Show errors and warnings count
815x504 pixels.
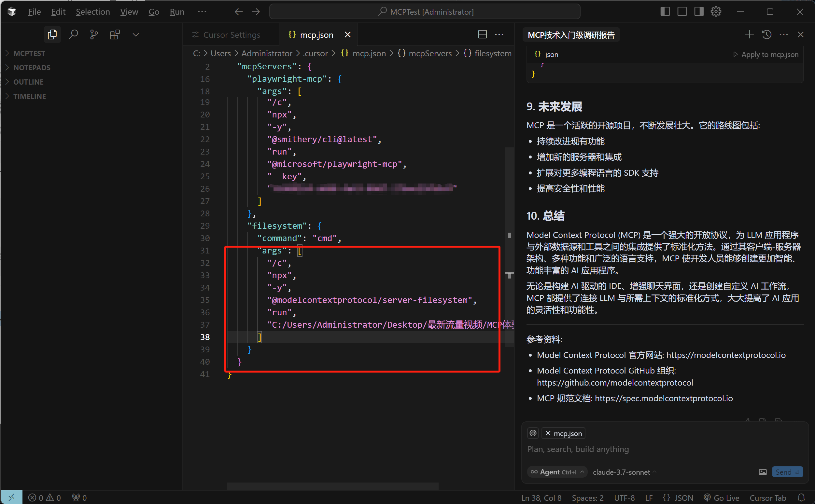[x=44, y=498]
